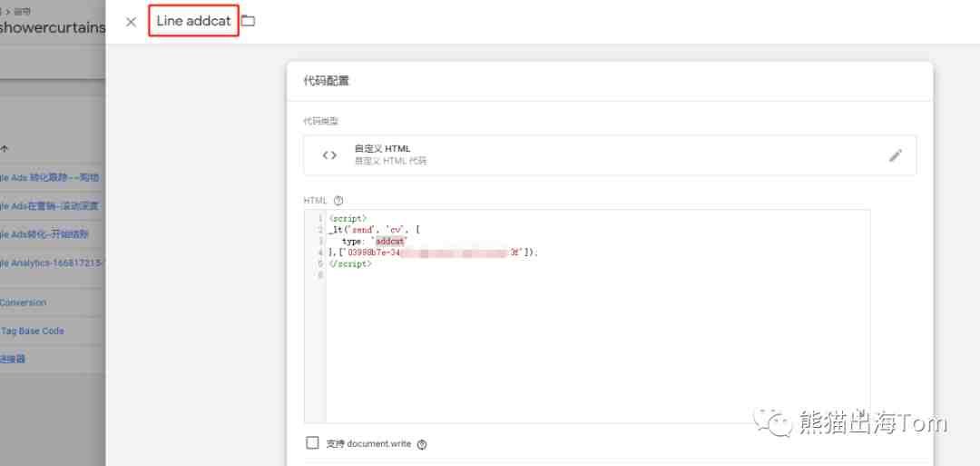The image size is (980, 466).
Task: Click code line with type 'addcat'
Action: pyautogui.click(x=374, y=241)
